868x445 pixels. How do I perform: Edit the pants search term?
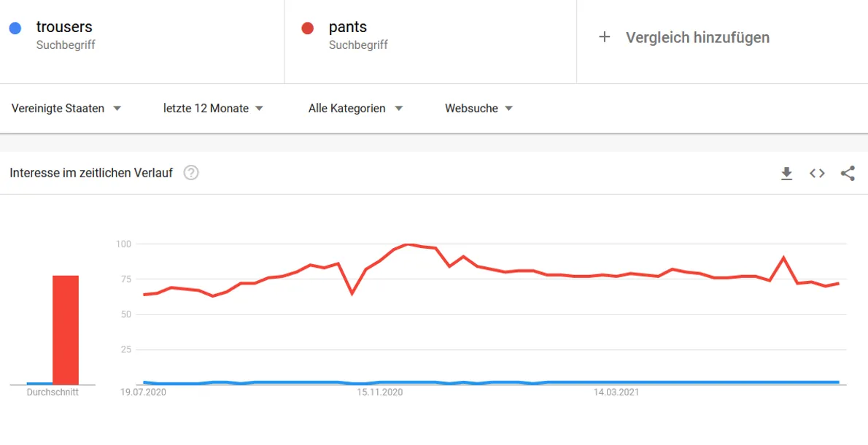(348, 26)
